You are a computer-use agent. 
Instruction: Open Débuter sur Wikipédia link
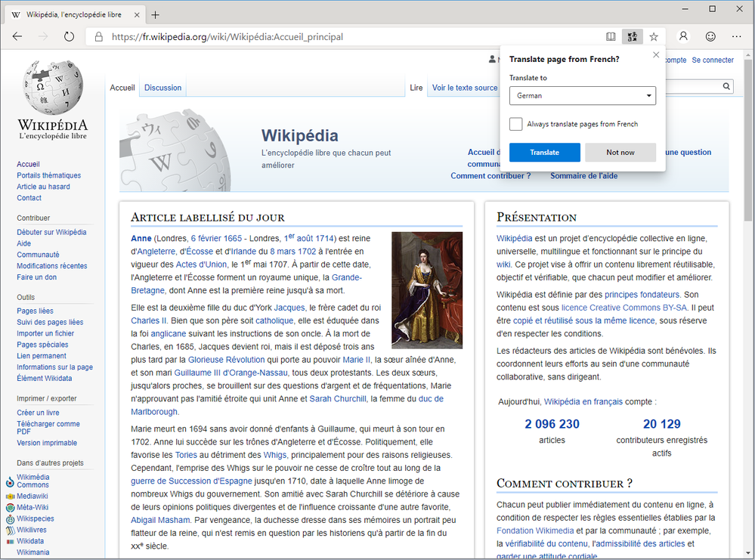click(x=51, y=232)
